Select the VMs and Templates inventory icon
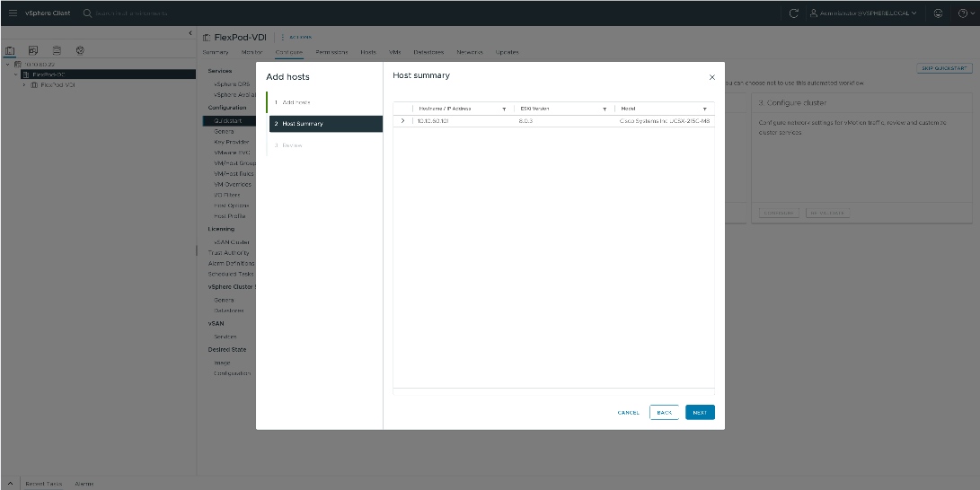 (x=33, y=50)
